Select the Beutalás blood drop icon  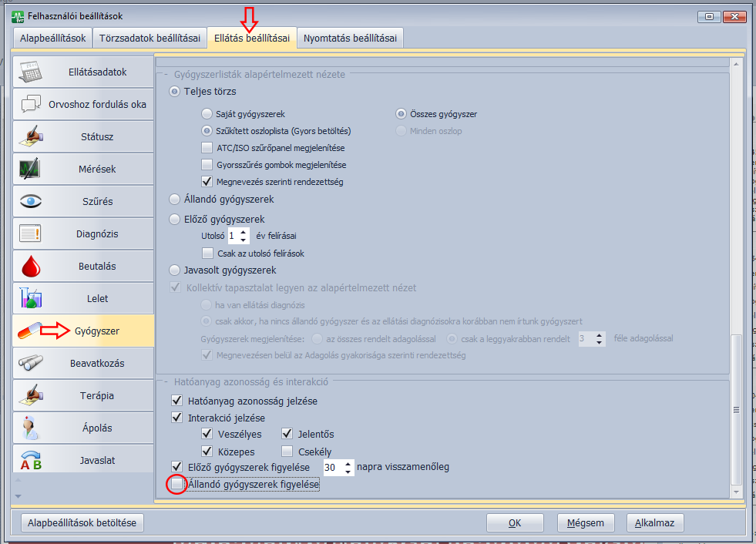point(31,266)
